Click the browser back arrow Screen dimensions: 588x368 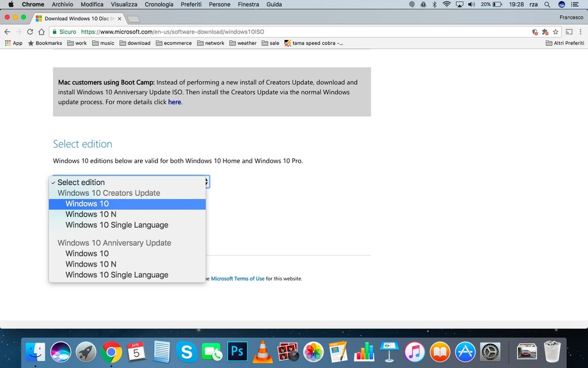click(7, 32)
